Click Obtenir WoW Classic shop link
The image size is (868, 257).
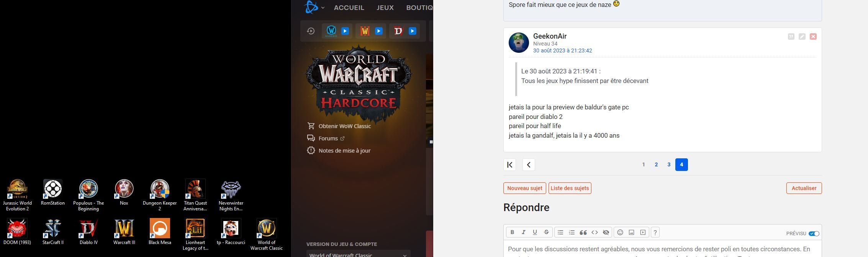coord(339,126)
